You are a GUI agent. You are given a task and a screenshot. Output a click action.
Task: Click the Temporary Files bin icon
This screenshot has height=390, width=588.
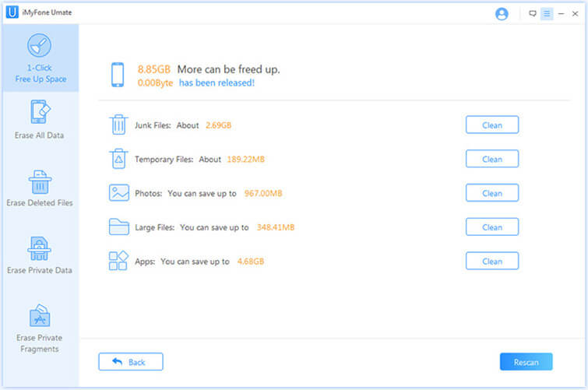118,159
